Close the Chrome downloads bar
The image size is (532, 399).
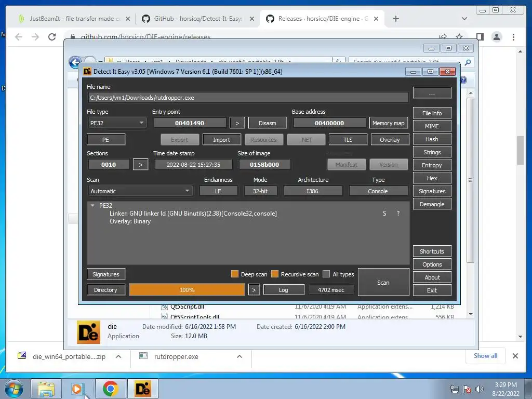pyautogui.click(x=515, y=356)
